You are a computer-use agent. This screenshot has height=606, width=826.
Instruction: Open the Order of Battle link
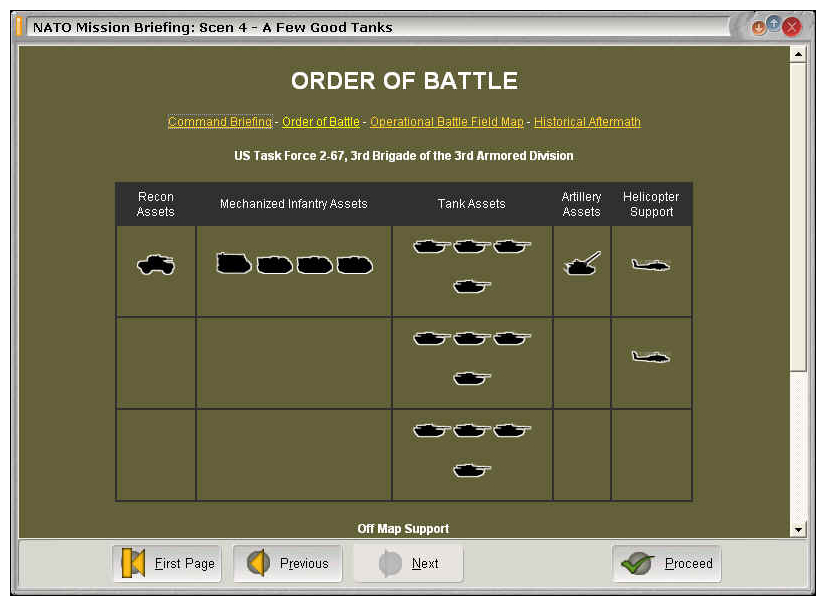point(321,122)
